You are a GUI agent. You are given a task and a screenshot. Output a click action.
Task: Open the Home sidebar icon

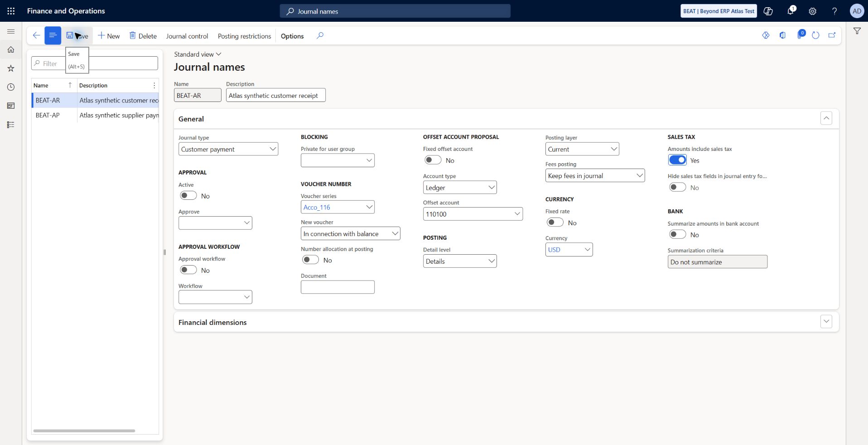11,50
